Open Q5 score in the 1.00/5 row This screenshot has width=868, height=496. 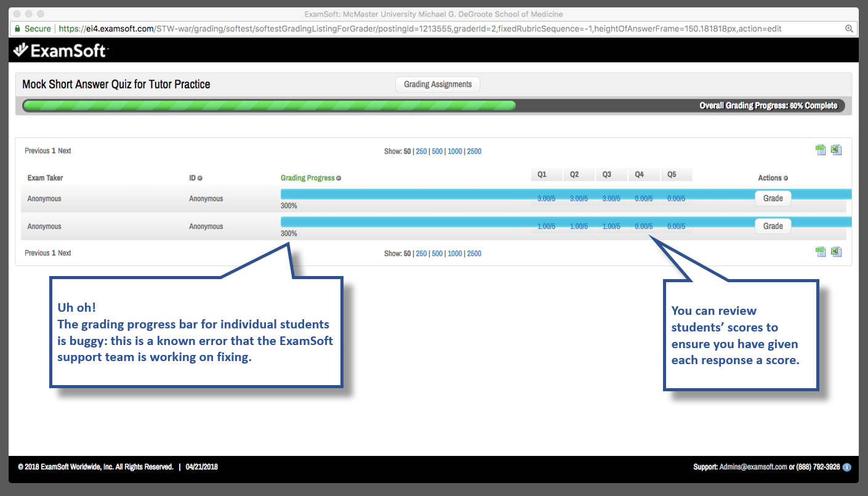(x=676, y=227)
